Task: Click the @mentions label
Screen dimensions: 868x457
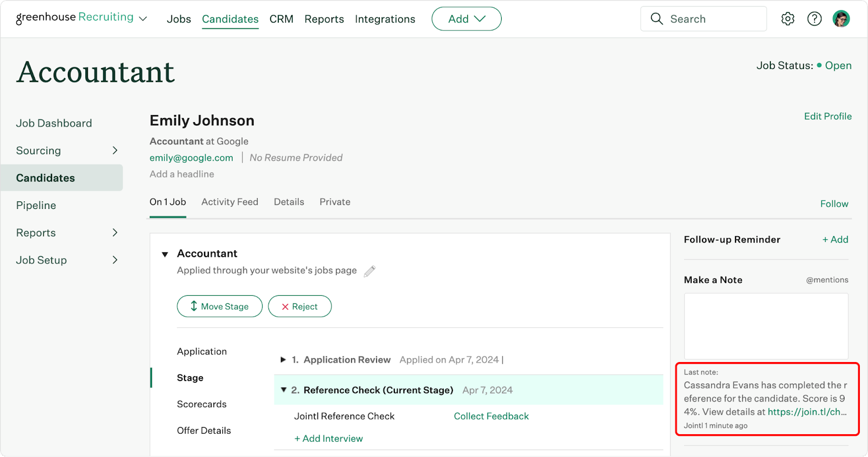Action: tap(827, 280)
